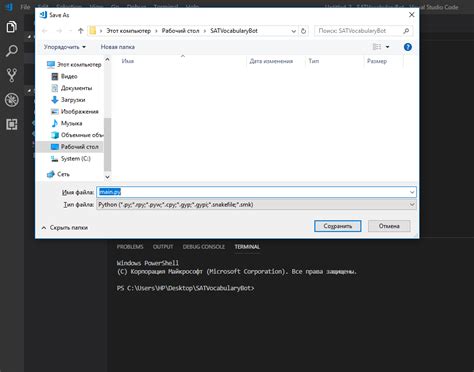
Task: Sort by Дата изменения column header
Action: [x=271, y=61]
